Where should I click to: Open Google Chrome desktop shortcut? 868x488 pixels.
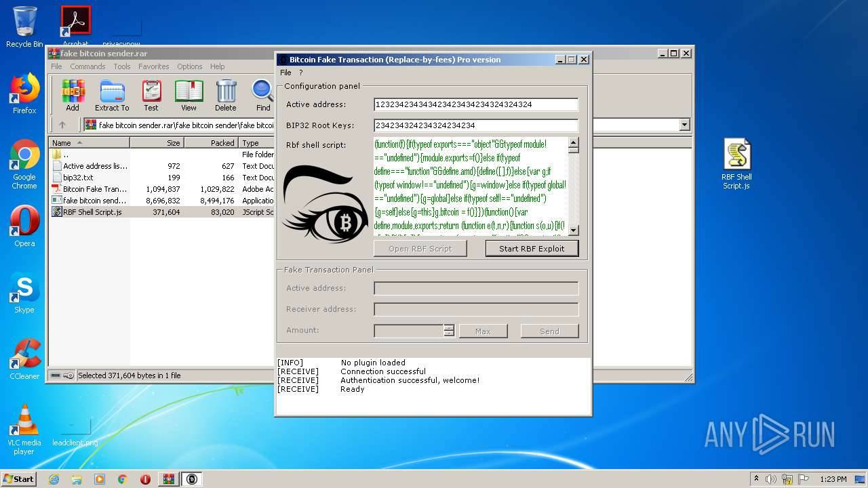pos(24,164)
